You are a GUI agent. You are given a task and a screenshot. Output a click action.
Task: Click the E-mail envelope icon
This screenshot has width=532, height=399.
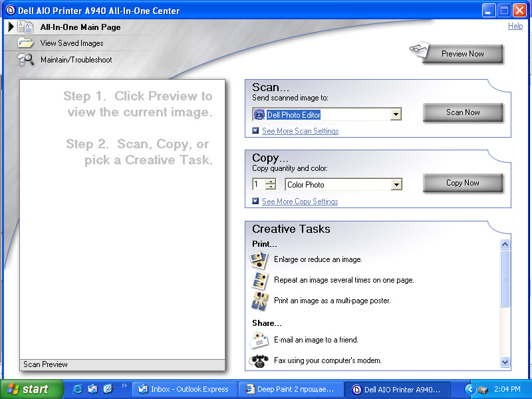click(259, 340)
